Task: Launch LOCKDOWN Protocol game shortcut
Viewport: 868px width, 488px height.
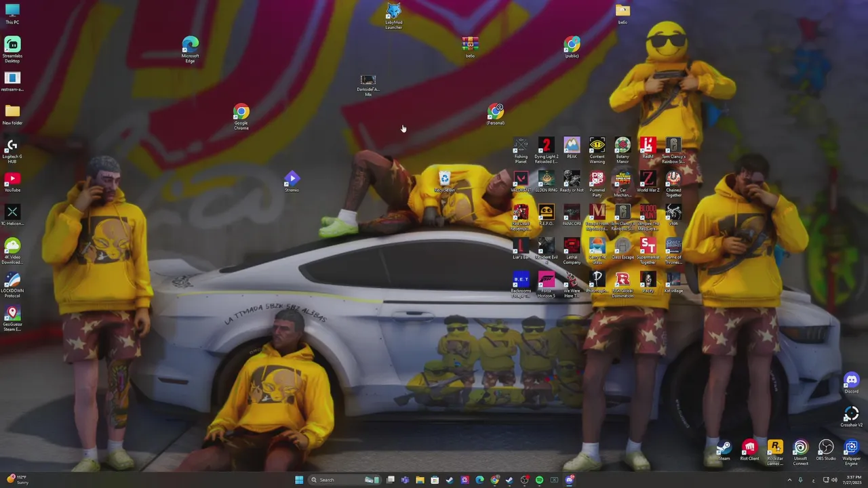Action: click(12, 284)
